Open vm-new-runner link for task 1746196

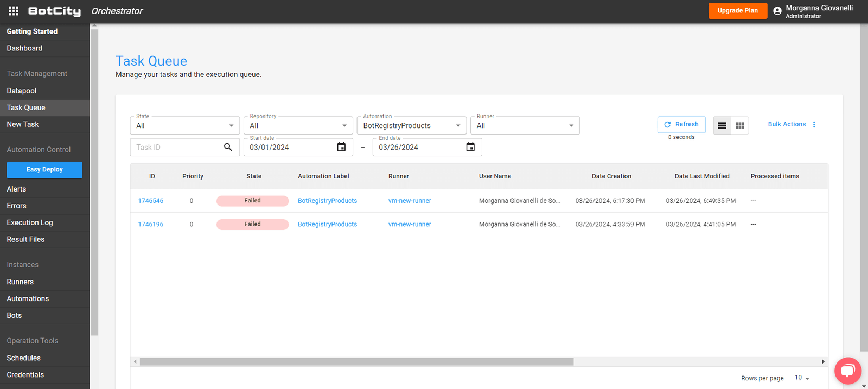click(410, 224)
